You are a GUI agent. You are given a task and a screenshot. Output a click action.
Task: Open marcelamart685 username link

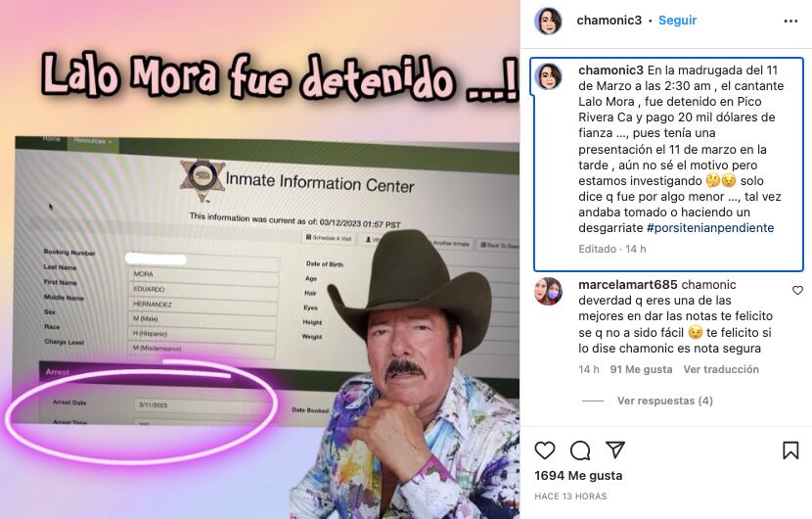pos(628,285)
